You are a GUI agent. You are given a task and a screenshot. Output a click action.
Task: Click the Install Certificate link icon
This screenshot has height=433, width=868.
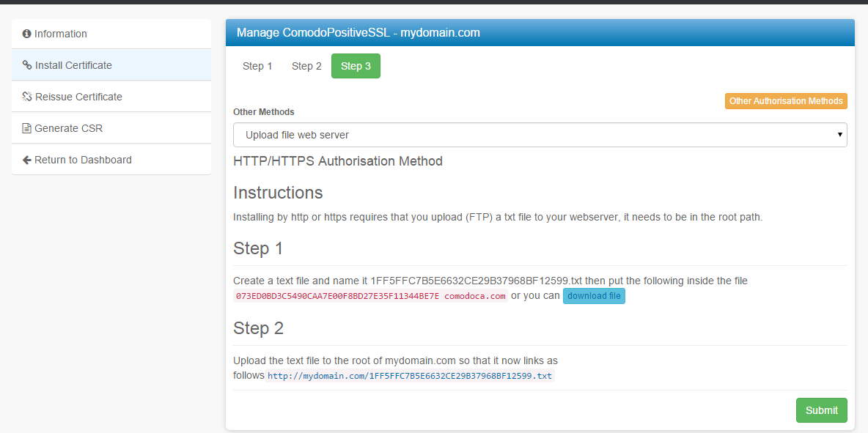tap(26, 65)
